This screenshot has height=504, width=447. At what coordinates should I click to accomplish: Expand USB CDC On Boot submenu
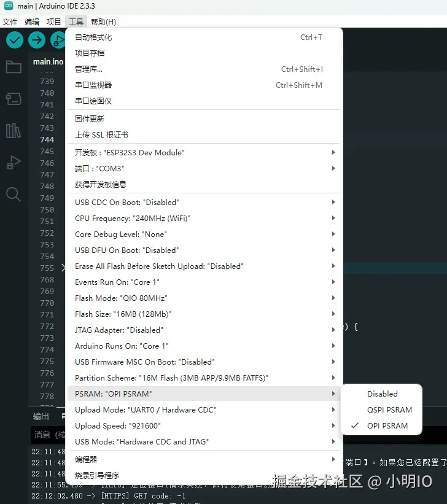[x=204, y=202]
